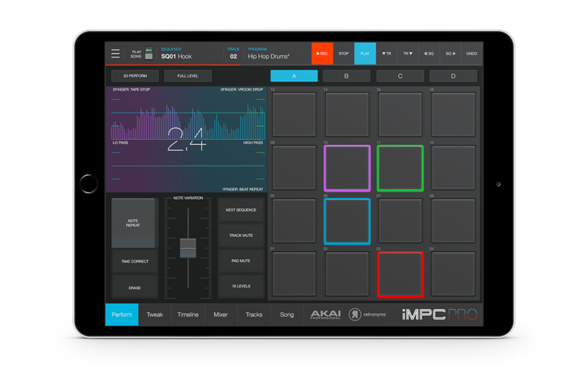Image resolution: width=588 pixels, height=368 pixels.
Task: Click the UNDO button
Action: tap(472, 54)
